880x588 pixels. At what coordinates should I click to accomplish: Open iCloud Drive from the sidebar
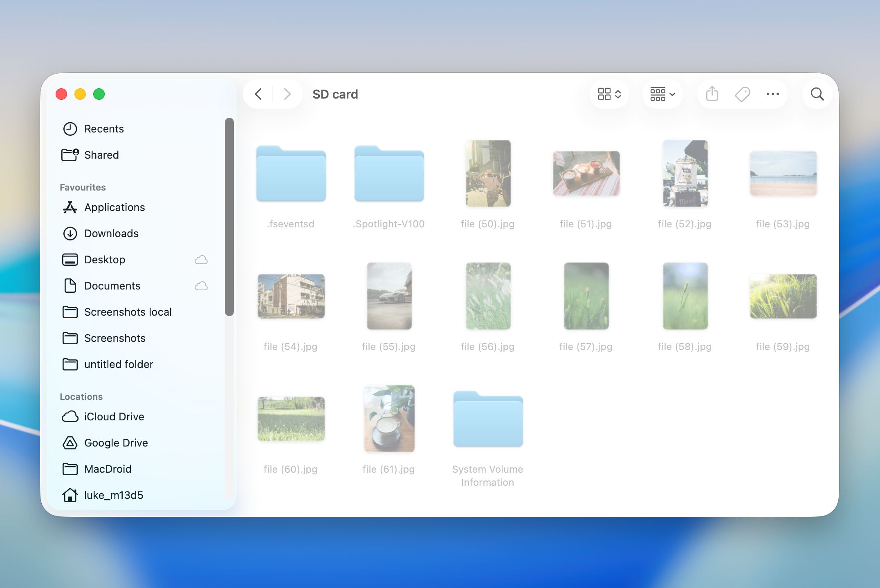point(114,417)
